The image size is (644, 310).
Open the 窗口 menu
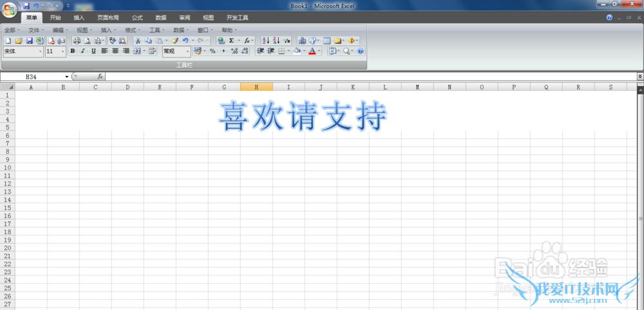click(205, 30)
